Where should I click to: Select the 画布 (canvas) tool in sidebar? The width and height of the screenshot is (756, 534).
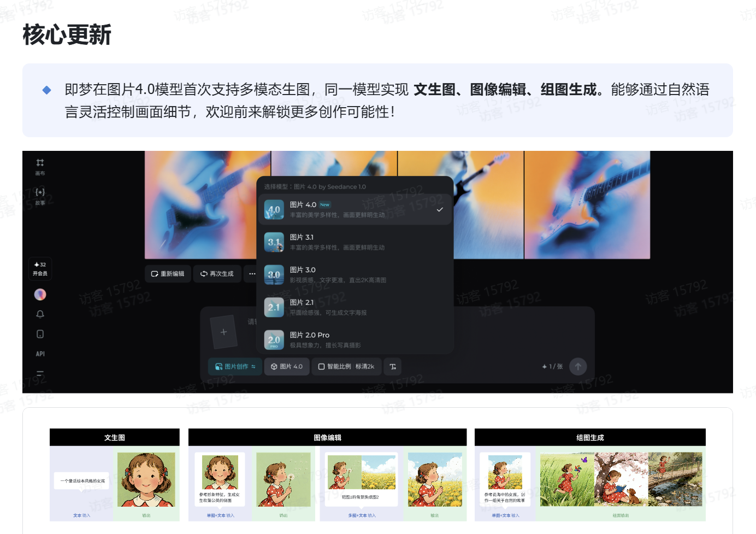click(x=40, y=165)
